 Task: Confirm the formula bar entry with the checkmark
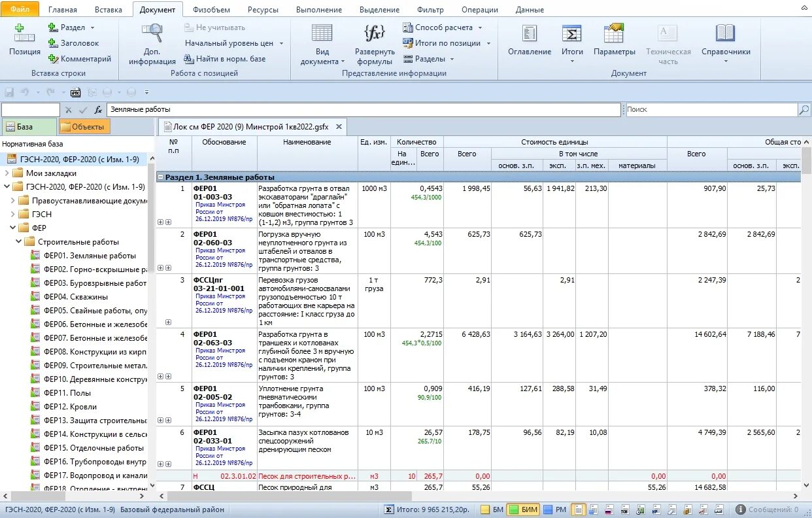tap(83, 110)
